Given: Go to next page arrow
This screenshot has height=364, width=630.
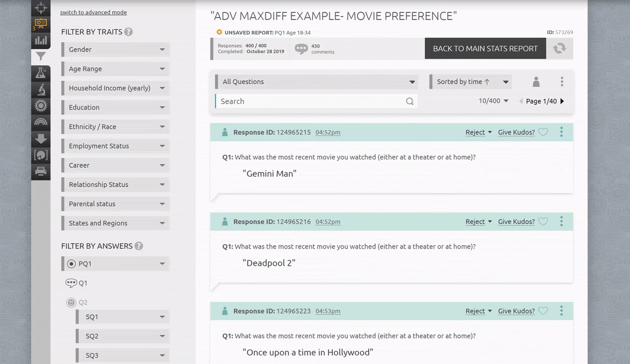Looking at the screenshot, I should (562, 101).
